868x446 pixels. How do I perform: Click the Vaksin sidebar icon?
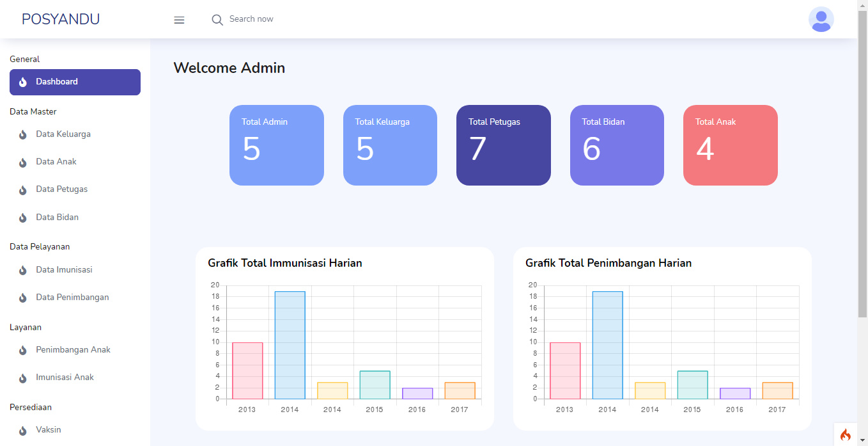pyautogui.click(x=24, y=429)
